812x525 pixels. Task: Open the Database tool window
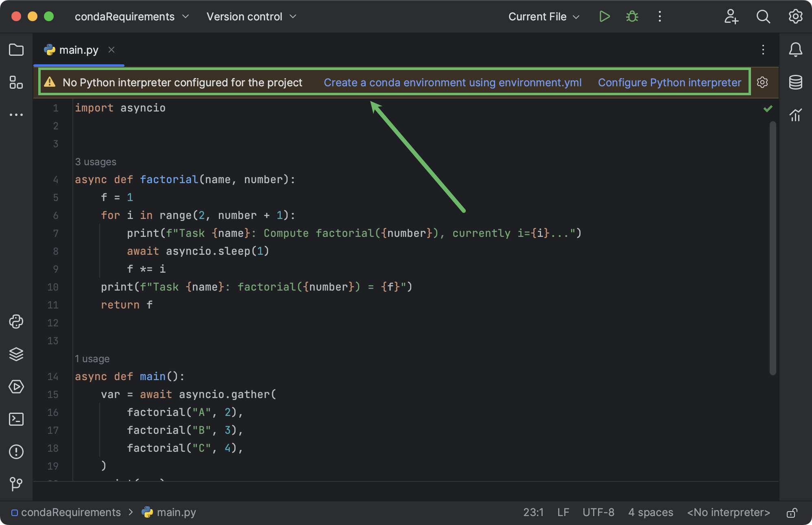[x=796, y=82]
